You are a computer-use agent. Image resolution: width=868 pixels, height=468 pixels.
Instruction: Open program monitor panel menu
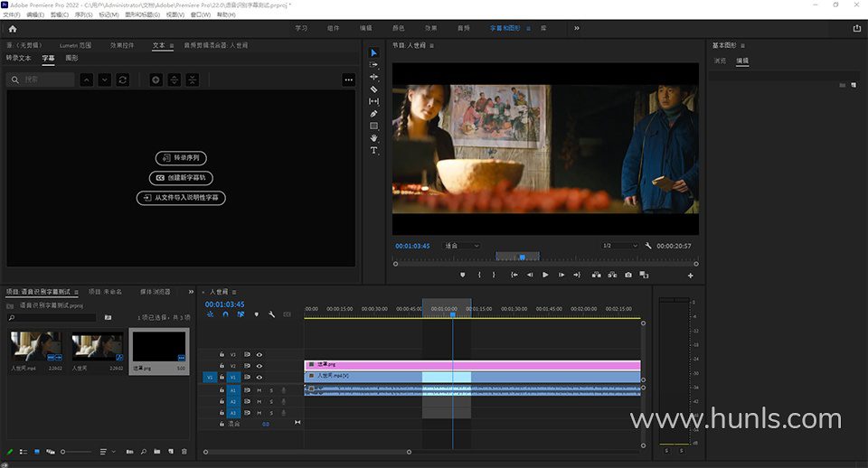[432, 46]
